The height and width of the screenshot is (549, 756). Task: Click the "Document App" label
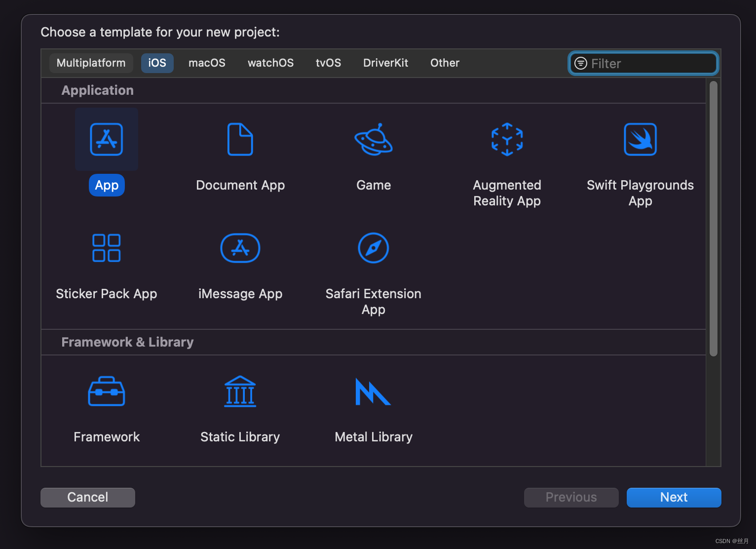click(240, 185)
